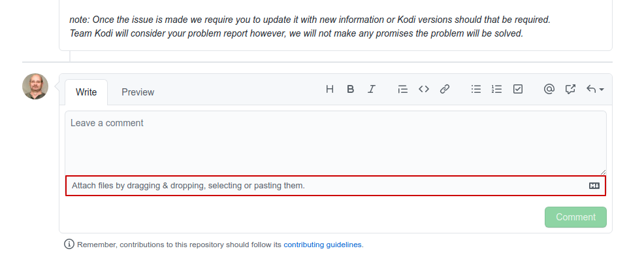Add a link using chain icon

(x=445, y=89)
